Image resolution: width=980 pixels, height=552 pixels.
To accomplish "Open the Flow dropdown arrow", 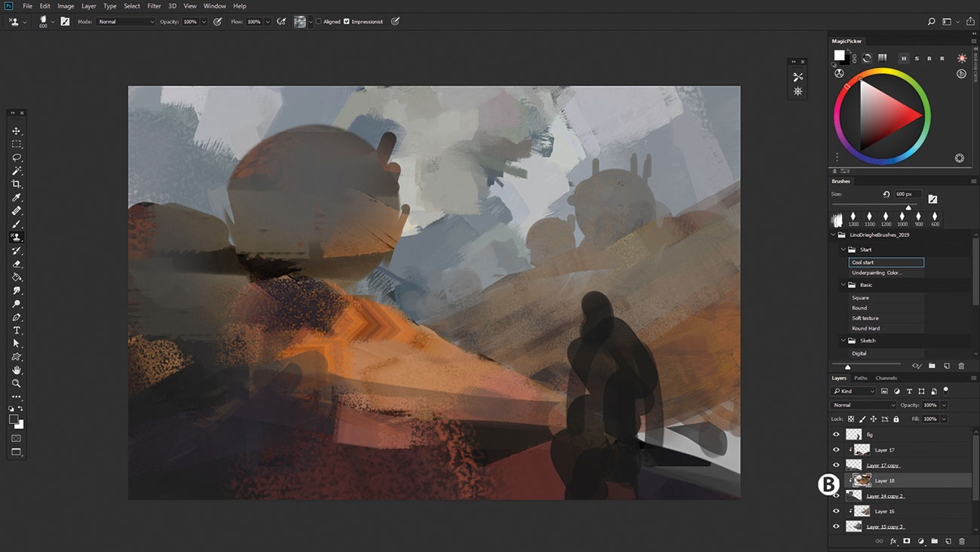I will (268, 22).
